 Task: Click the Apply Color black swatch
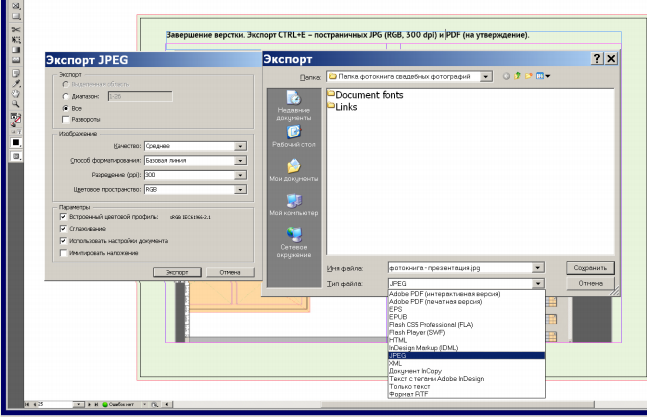[16, 142]
